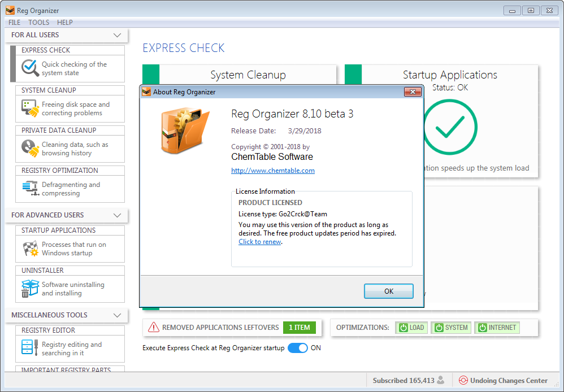The width and height of the screenshot is (564, 392).
Task: Open the SYSTEM CLEANUP sidebar section
Action: (x=70, y=104)
